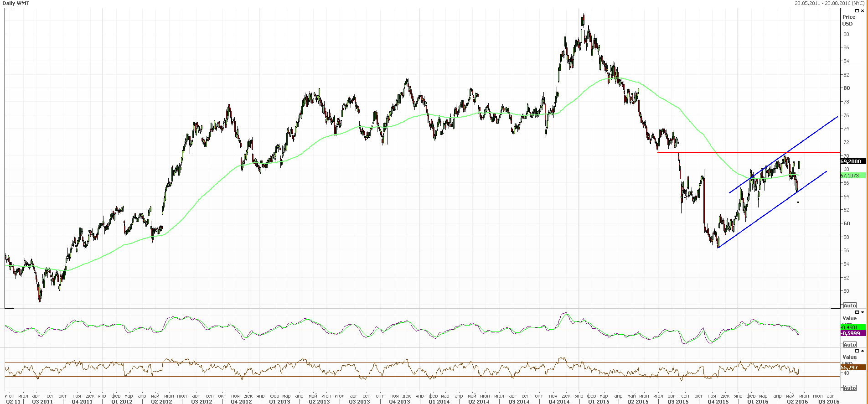Click Auto scale button of price panel

[850, 306]
